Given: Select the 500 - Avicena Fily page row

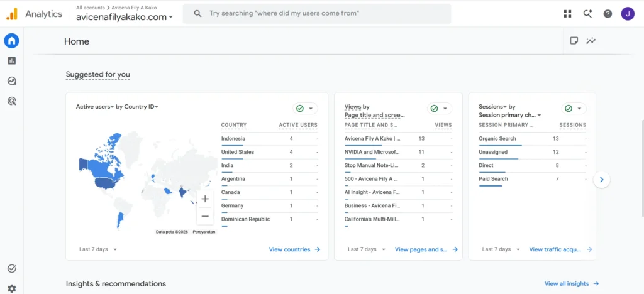Looking at the screenshot, I should click(398, 179).
